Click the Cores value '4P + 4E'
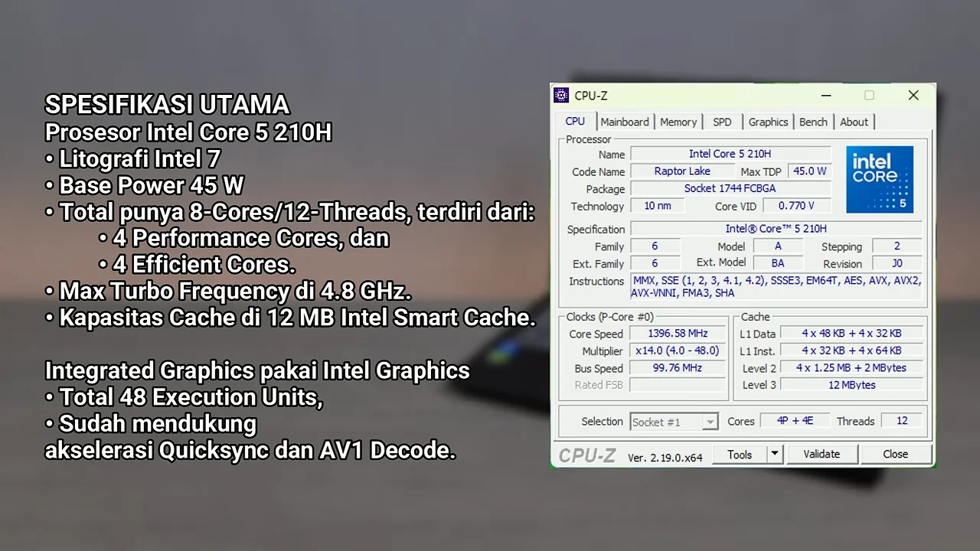Viewport: 980px width, 551px height. (795, 421)
